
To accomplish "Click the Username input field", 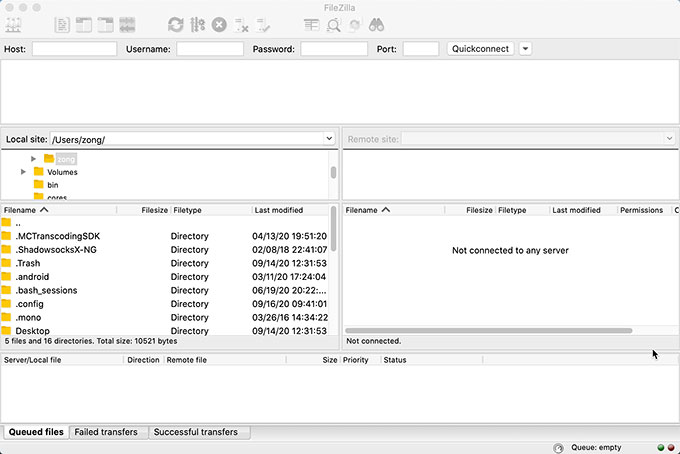I will tap(210, 49).
